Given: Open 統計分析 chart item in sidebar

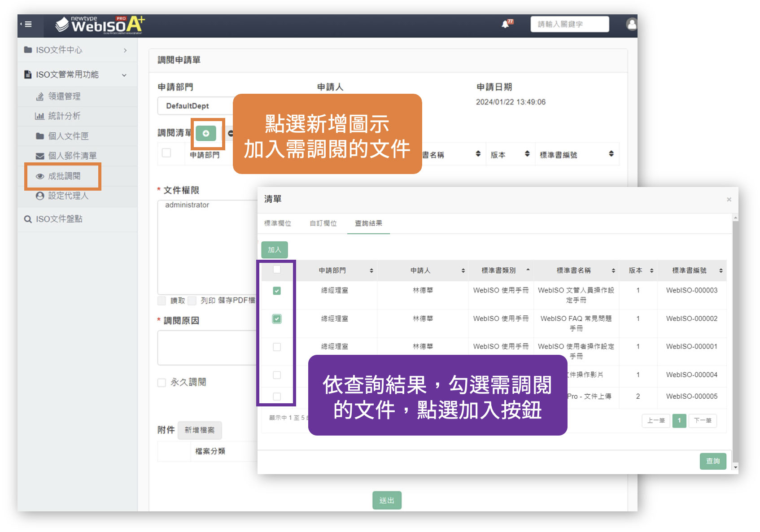Looking at the screenshot, I should [64, 116].
